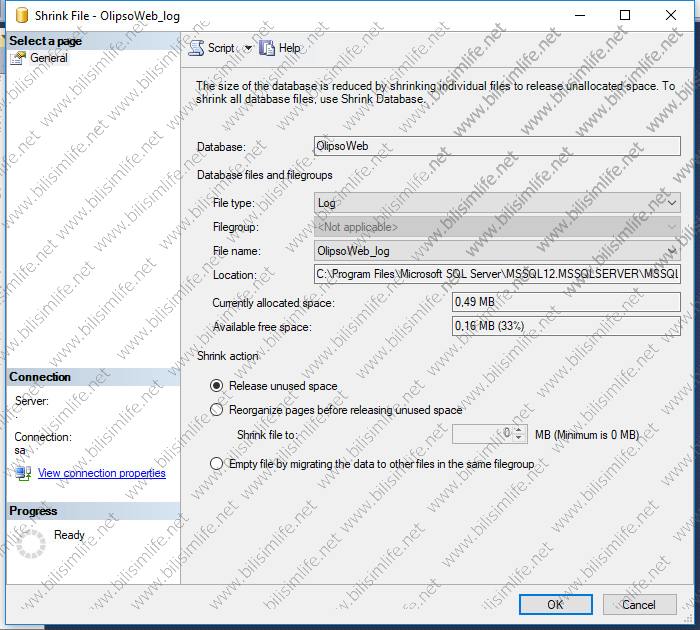This screenshot has height=630, width=700.
Task: Click the resize grip at dialog corner
Action: [688, 618]
